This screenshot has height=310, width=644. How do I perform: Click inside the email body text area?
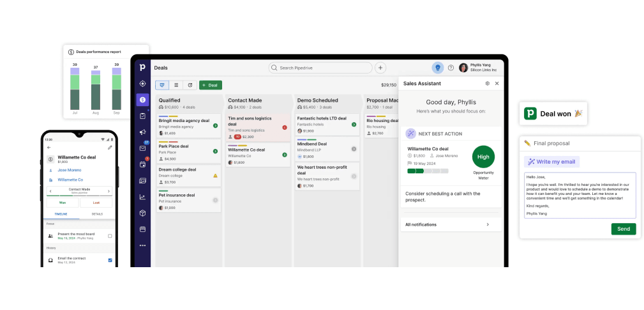pyautogui.click(x=580, y=196)
